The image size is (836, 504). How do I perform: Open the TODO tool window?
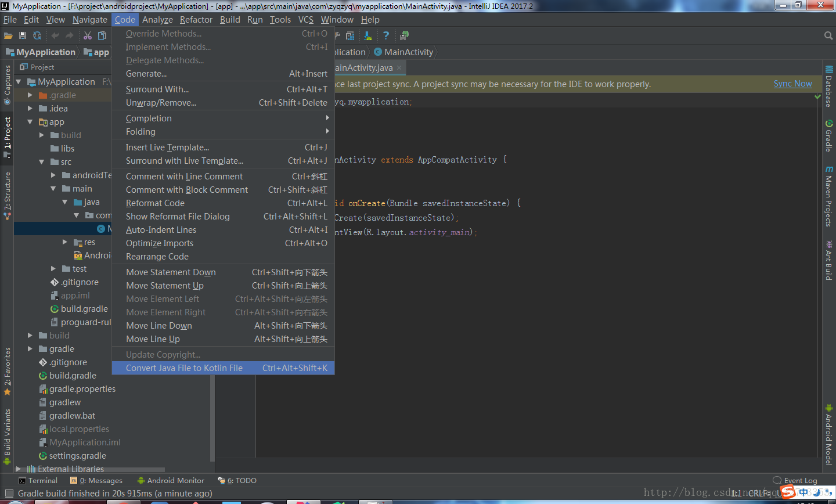(237, 481)
